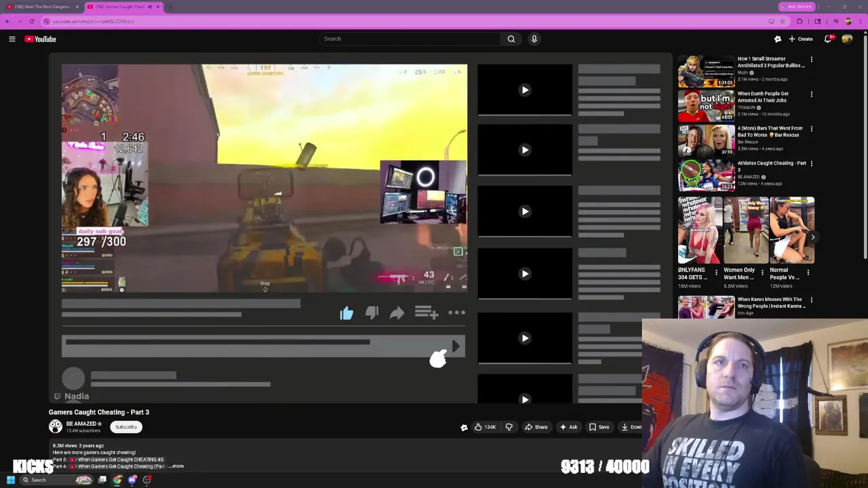Screen dimensions: 868x488
Task: Open '4 (More) Bars That Went From Bad' title
Action: (x=770, y=131)
